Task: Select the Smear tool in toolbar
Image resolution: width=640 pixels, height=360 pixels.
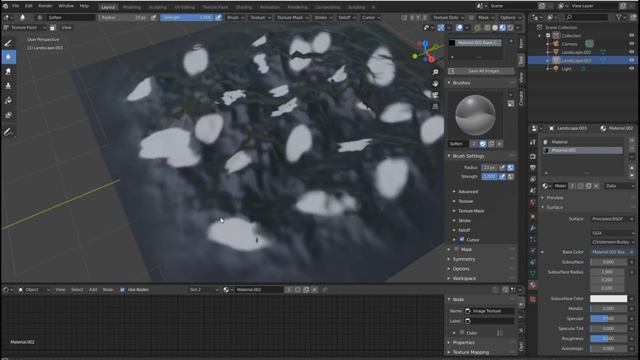Action: coord(8,71)
